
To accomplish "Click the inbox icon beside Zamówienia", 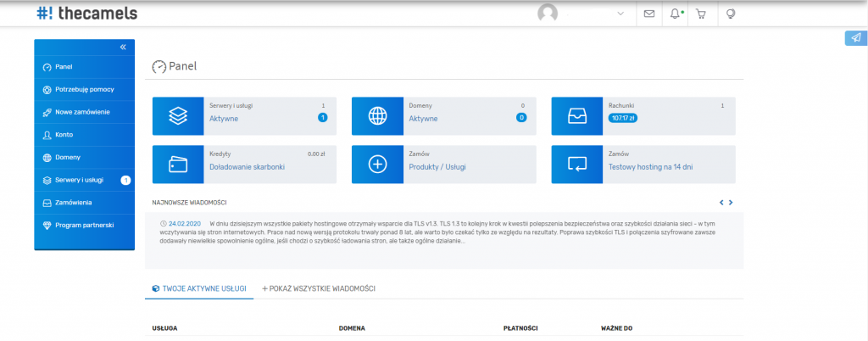I will pos(47,203).
